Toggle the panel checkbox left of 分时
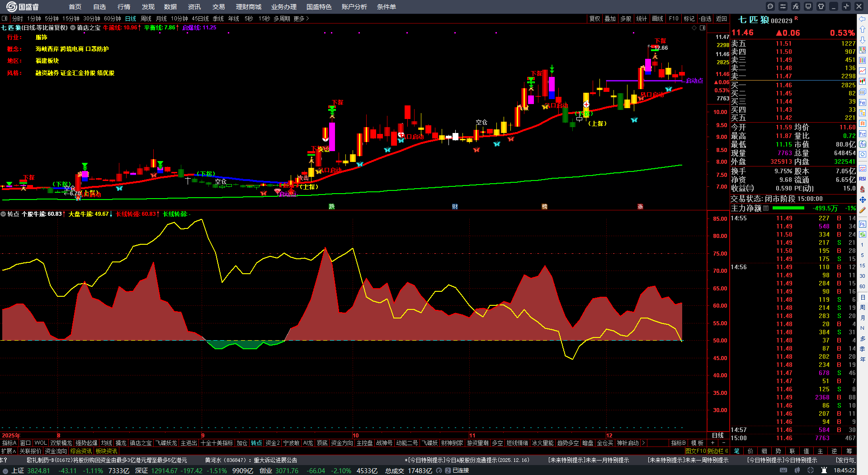The width and height of the screenshot is (868, 475). point(5,19)
